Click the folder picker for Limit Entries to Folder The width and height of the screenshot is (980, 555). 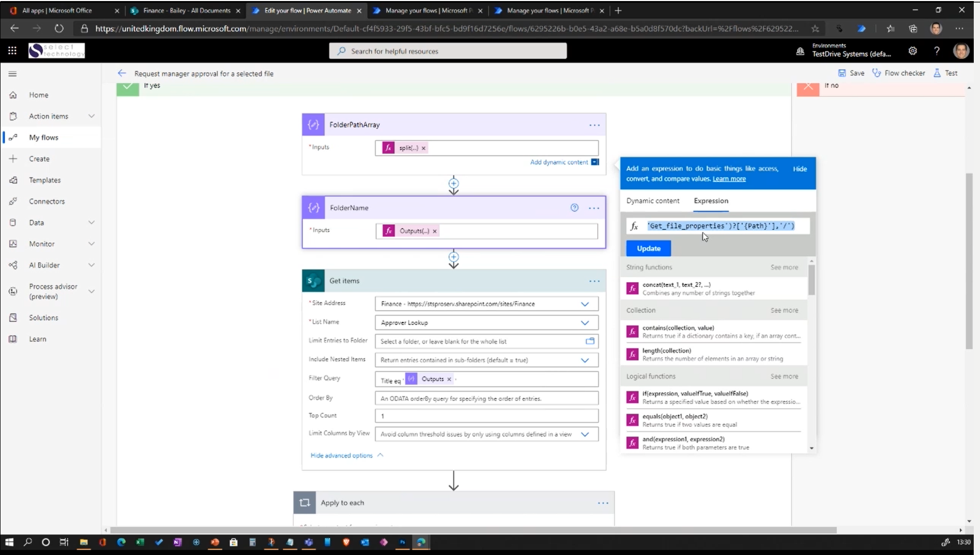tap(590, 341)
